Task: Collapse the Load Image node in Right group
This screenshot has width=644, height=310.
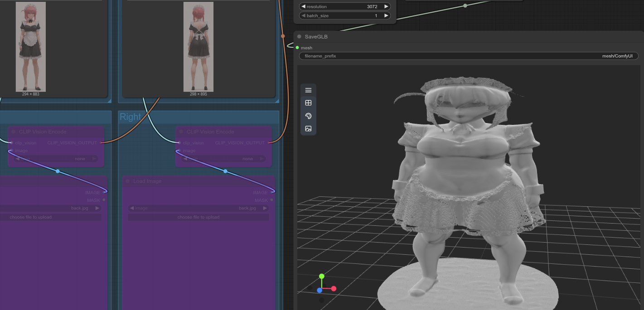Action: coord(128,181)
